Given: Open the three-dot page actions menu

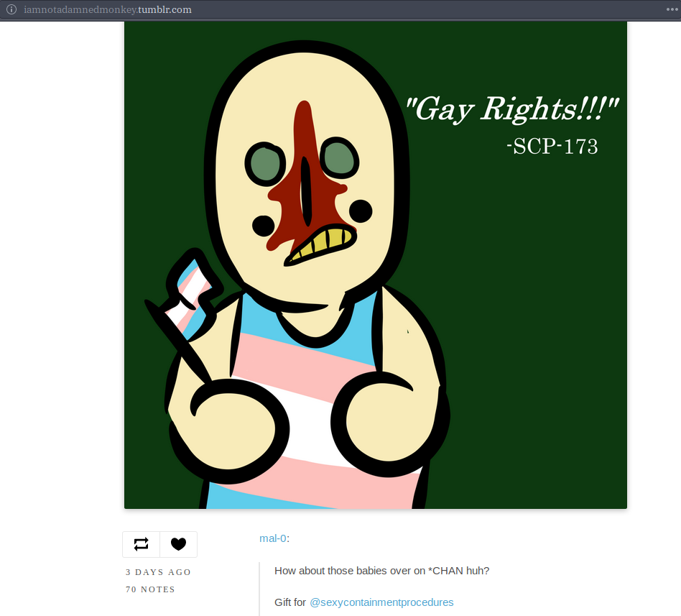Looking at the screenshot, I should (x=672, y=9).
